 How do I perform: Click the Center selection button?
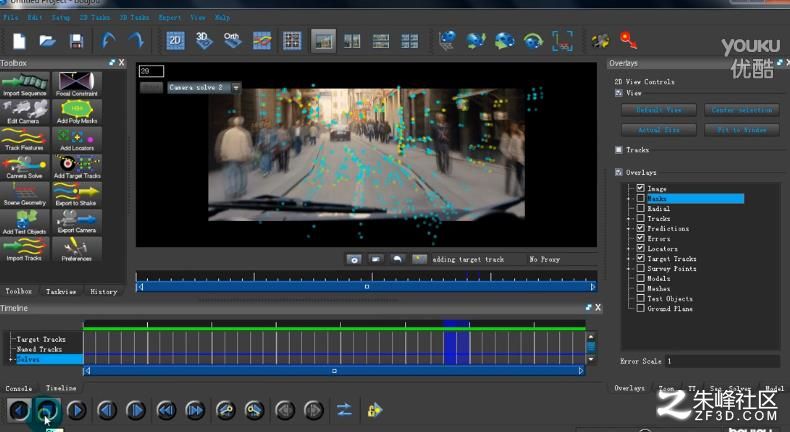tap(742, 110)
